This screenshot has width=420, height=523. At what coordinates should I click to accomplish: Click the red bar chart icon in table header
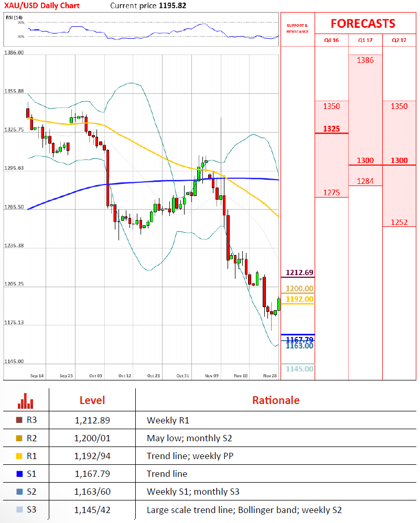click(25, 400)
